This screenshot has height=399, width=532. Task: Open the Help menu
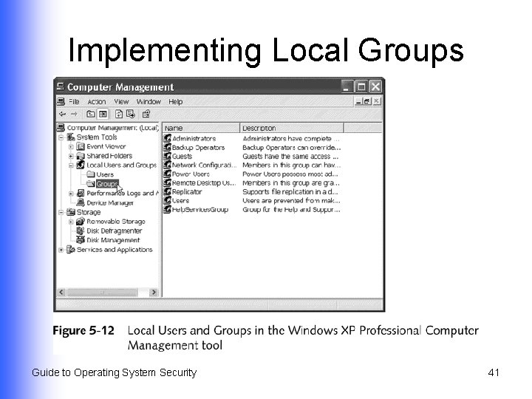[x=175, y=101]
